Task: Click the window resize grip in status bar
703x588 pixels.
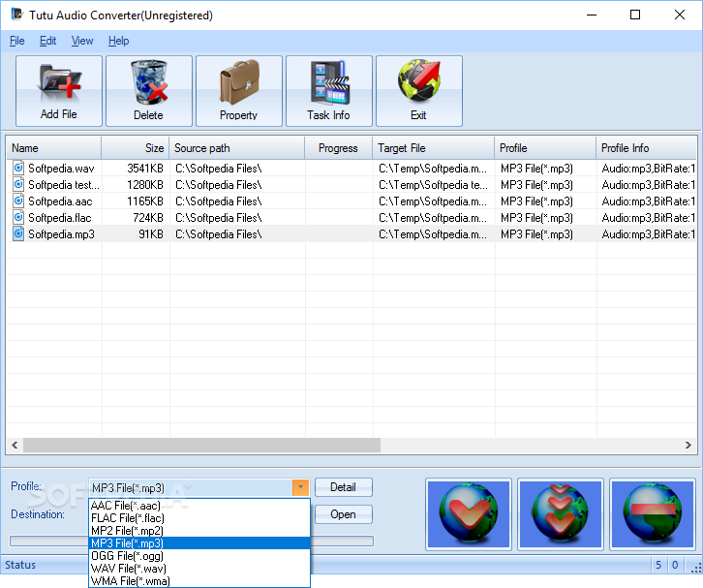Action: pos(696,568)
